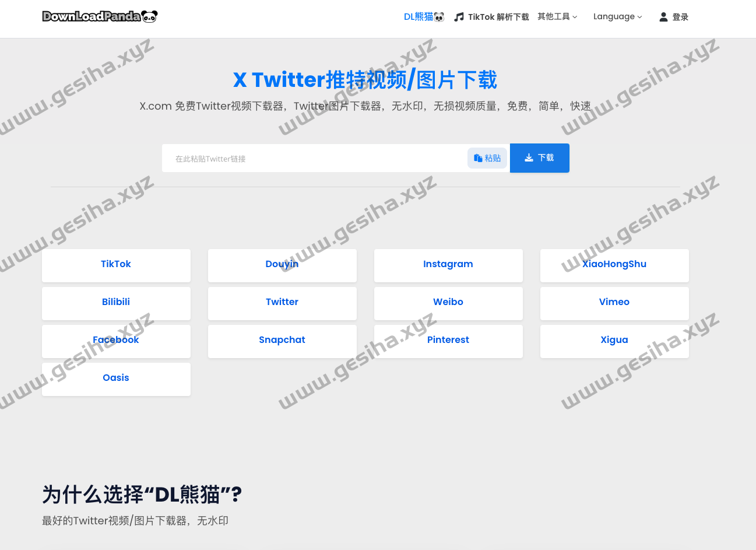The width and height of the screenshot is (756, 550).
Task: Choose the TikTok downloader card
Action: 116,264
